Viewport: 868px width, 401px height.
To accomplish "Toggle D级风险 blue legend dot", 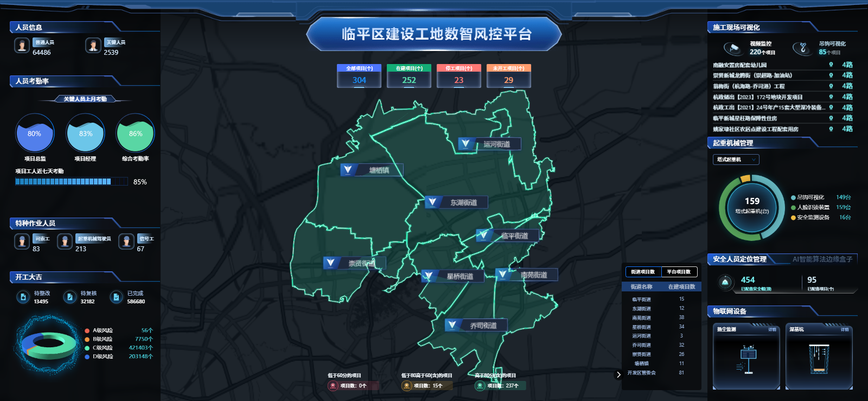I will coord(87,357).
